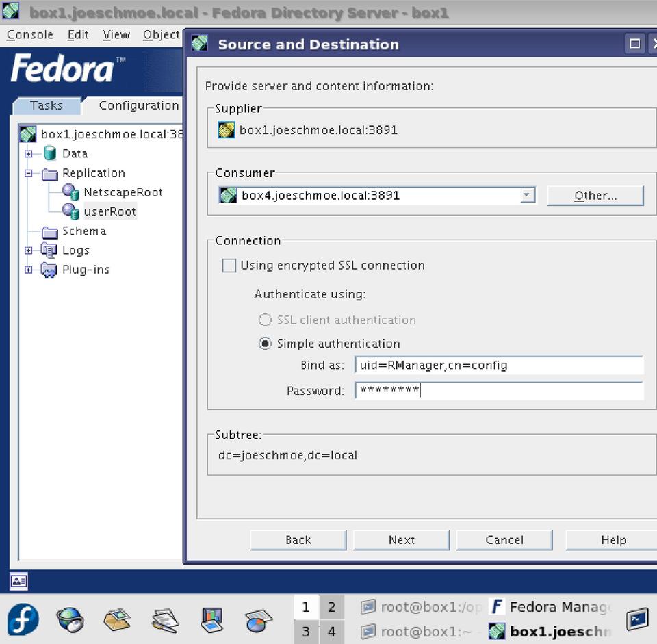
Task: Click the Bind as text field
Action: 498,365
